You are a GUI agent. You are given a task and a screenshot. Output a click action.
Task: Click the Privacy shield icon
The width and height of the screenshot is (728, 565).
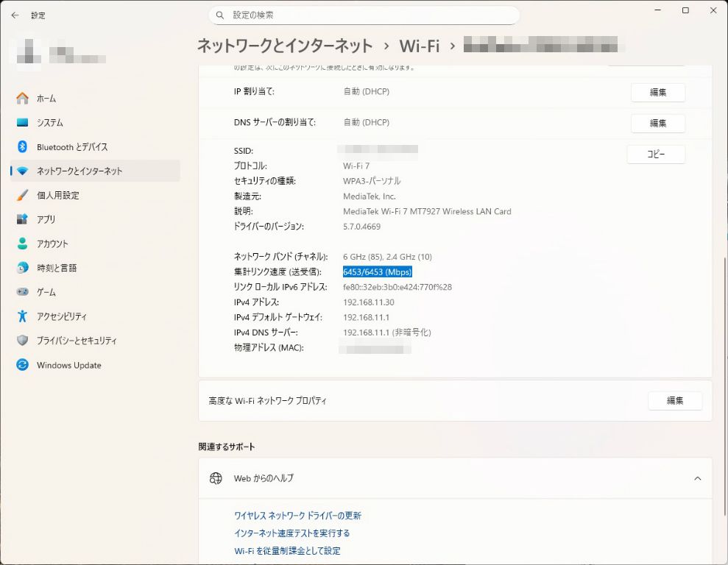22,341
